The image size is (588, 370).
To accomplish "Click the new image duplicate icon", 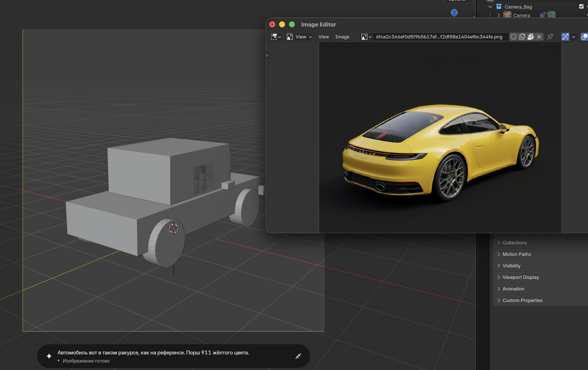I will coord(522,37).
